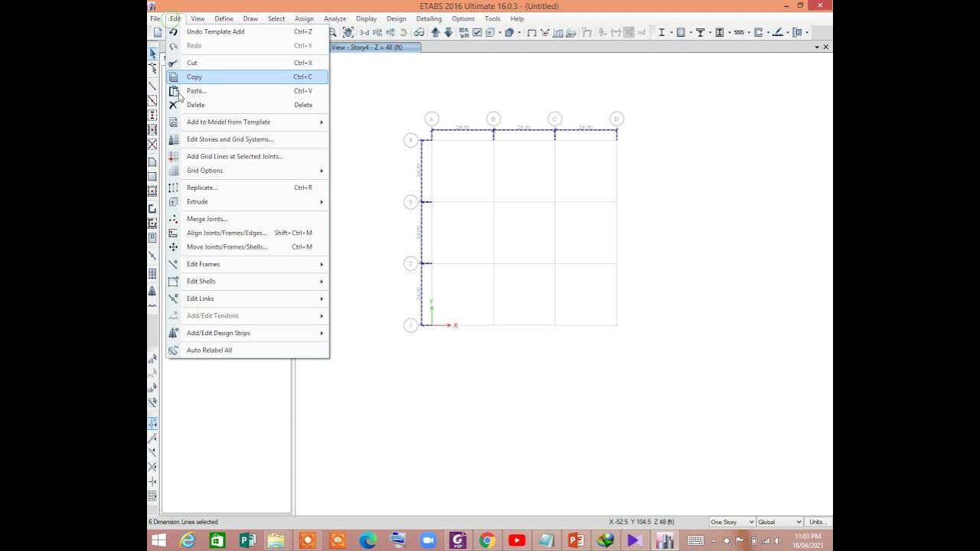The image size is (980, 551).
Task: Choose Align Joints/Frames/Edges
Action: pos(247,233)
